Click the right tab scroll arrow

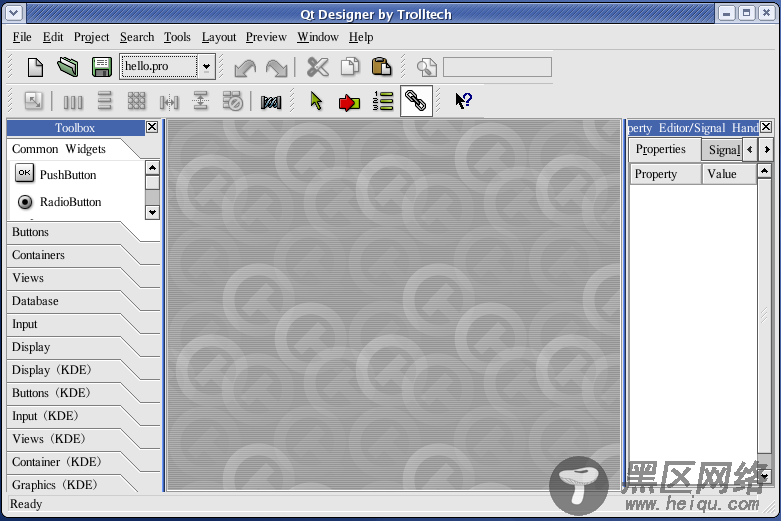[767, 149]
